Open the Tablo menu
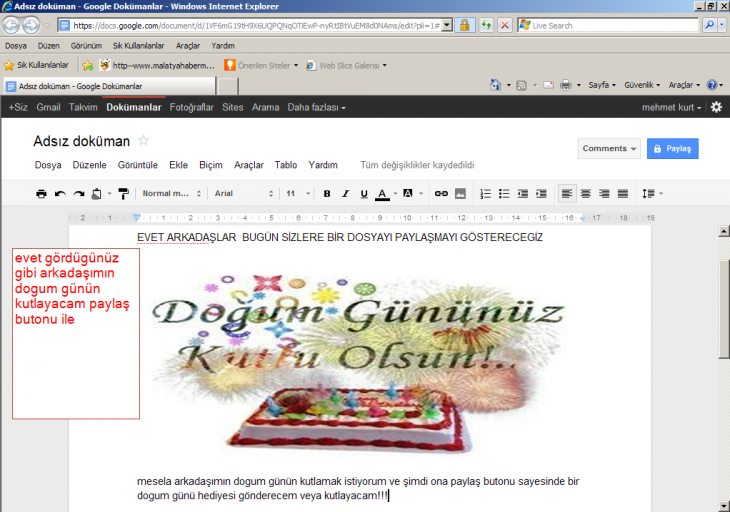This screenshot has width=730, height=512. pyautogui.click(x=286, y=165)
